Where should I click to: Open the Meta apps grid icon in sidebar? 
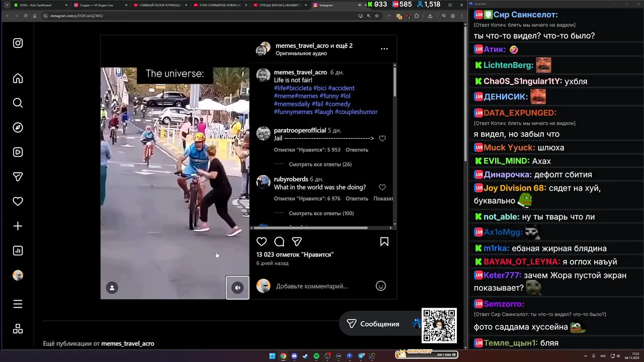tap(18, 329)
